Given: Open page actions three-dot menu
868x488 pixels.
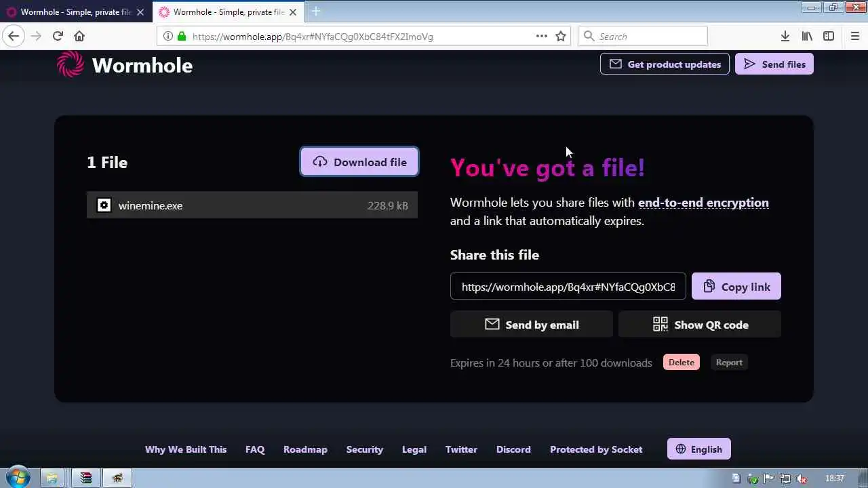Looking at the screenshot, I should (542, 37).
